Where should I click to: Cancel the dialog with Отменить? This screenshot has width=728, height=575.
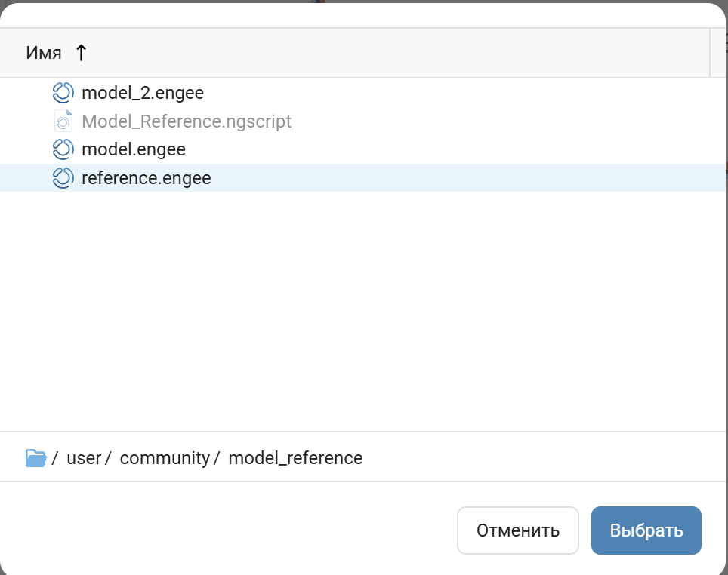[x=517, y=530]
